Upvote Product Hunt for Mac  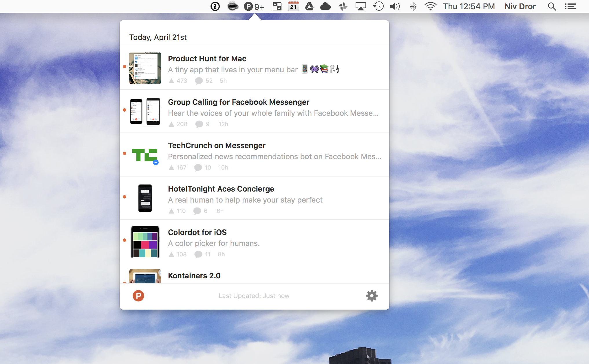click(171, 81)
